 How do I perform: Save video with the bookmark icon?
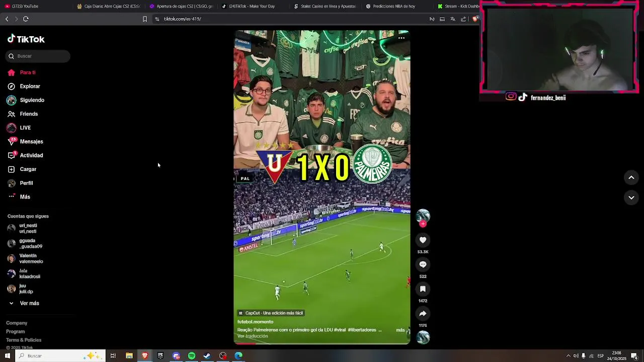click(x=423, y=289)
